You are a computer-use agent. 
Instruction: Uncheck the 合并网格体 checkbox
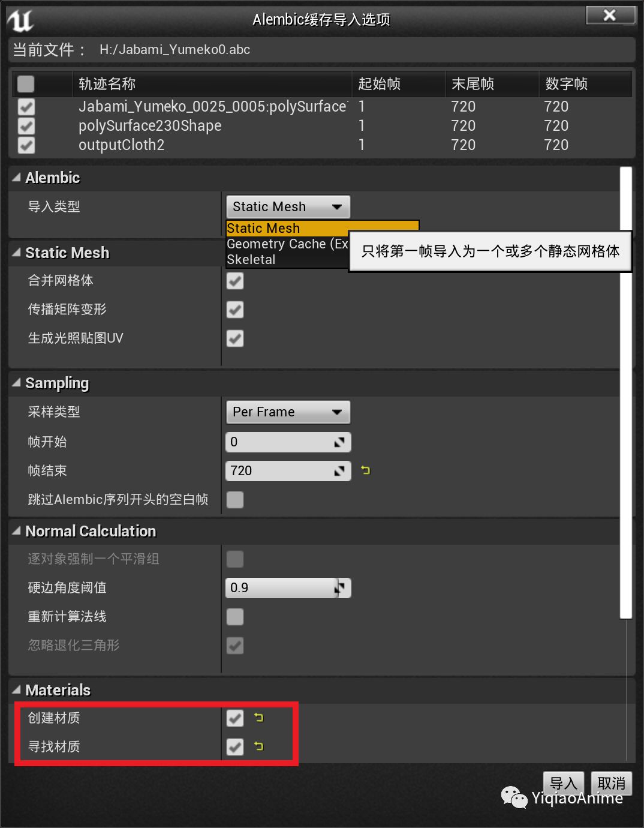(x=234, y=281)
